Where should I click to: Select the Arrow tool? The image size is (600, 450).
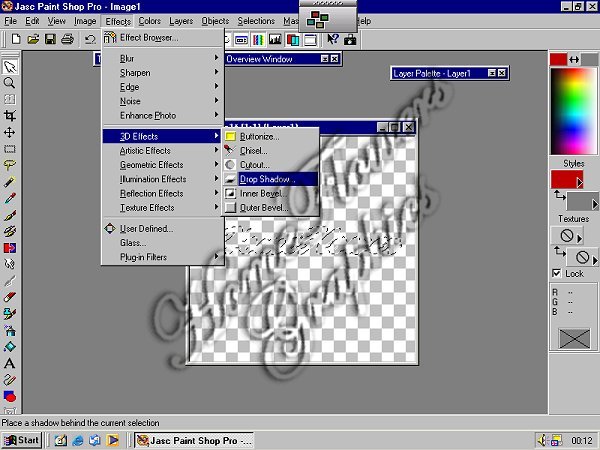[x=10, y=67]
